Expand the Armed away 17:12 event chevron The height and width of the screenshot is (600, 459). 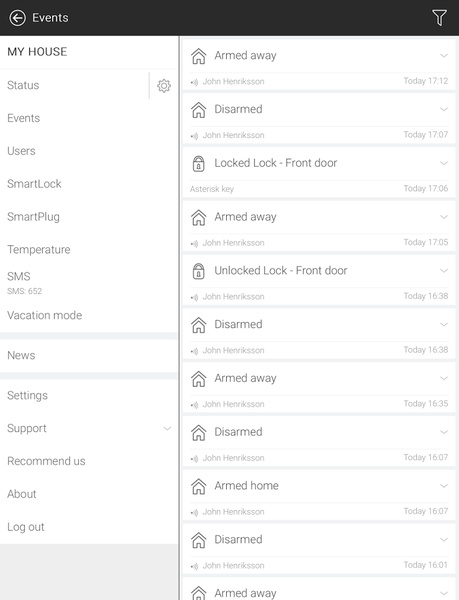tap(444, 55)
